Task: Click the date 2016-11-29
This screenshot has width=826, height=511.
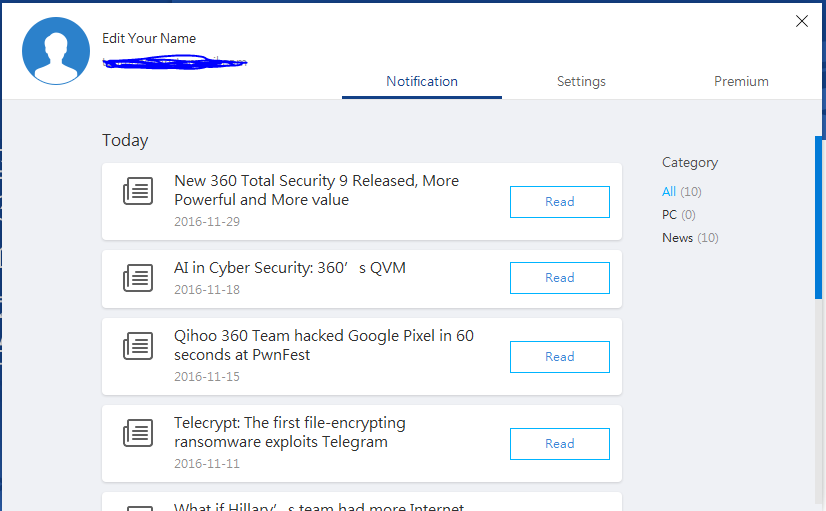Action: [207, 222]
